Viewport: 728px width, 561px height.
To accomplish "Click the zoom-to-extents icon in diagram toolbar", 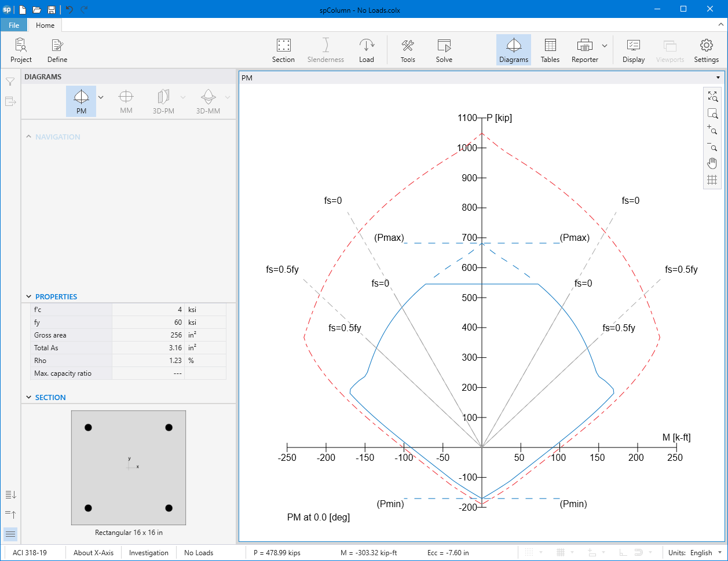I will [x=712, y=96].
